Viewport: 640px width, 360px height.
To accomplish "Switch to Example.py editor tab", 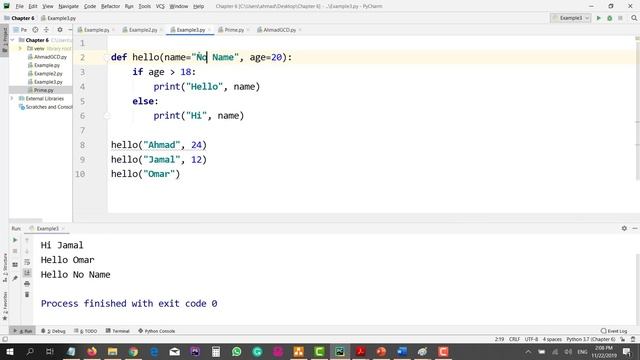I will pos(96,30).
